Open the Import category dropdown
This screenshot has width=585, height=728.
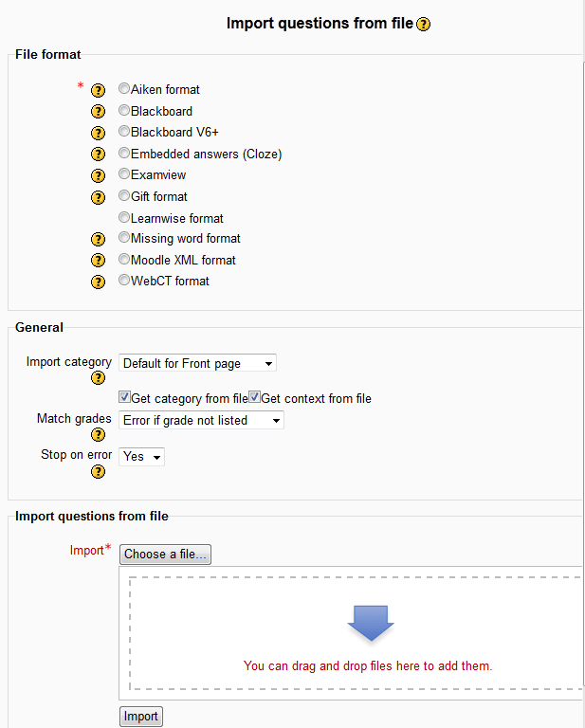(197, 363)
